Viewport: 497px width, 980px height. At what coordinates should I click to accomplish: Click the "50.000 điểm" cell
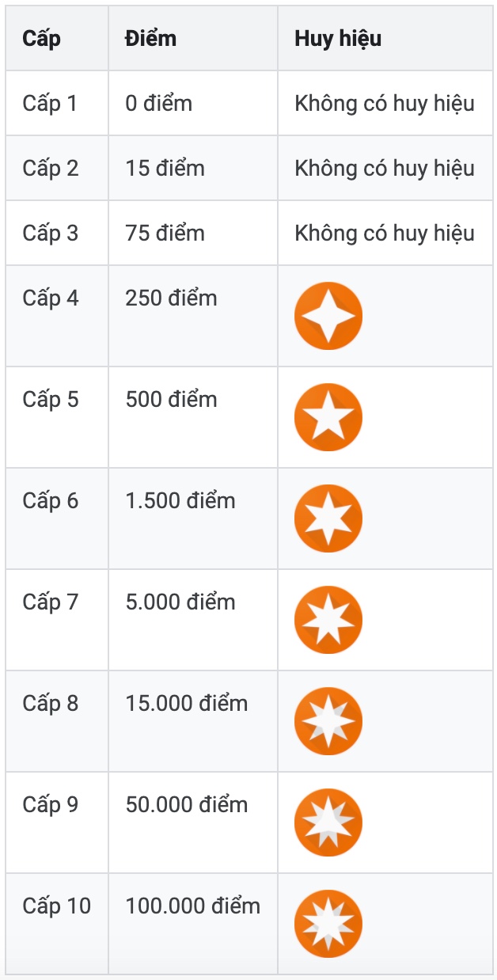[187, 804]
